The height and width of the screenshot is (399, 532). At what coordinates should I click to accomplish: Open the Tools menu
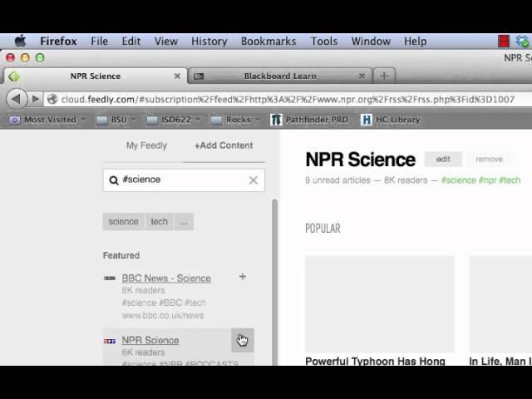click(324, 42)
